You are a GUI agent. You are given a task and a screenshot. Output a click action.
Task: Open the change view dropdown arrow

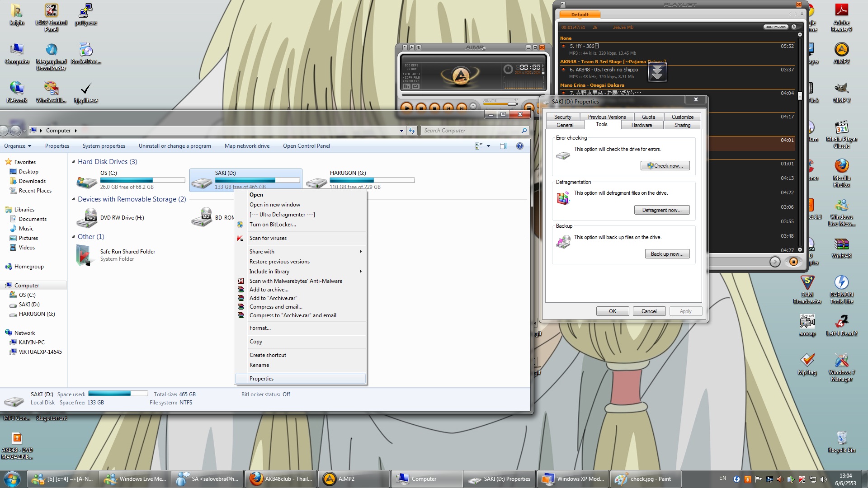pos(489,146)
